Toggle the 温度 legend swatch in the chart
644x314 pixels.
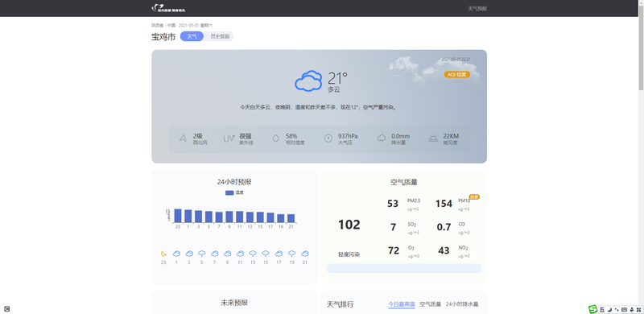point(229,192)
